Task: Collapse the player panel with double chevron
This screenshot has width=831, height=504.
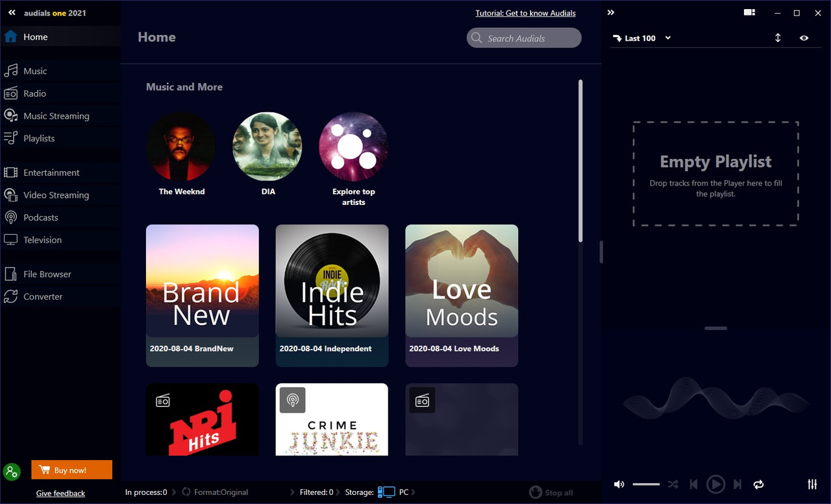Action: click(611, 12)
